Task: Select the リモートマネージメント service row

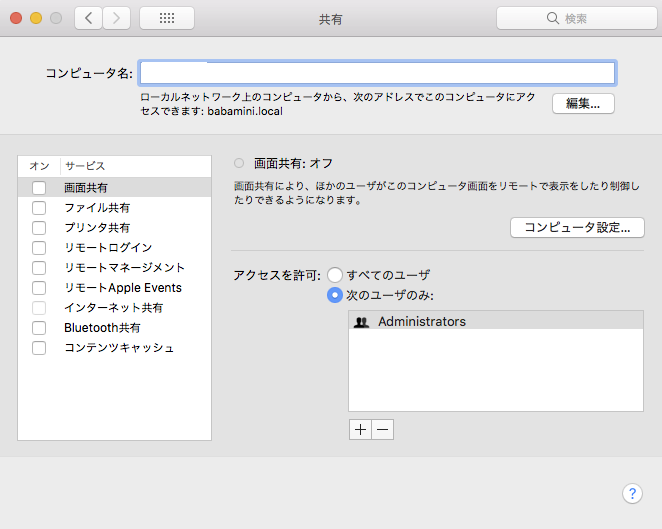Action: pyautogui.click(x=114, y=268)
